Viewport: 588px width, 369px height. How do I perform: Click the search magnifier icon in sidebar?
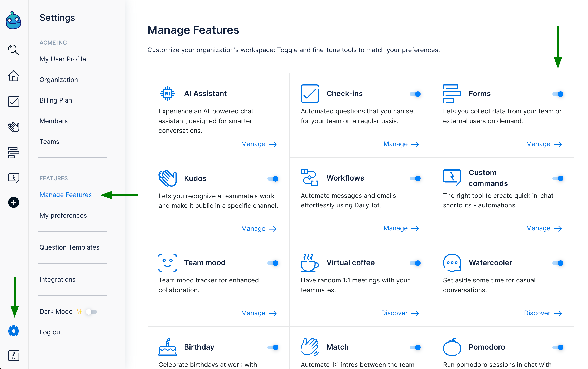pyautogui.click(x=13, y=50)
